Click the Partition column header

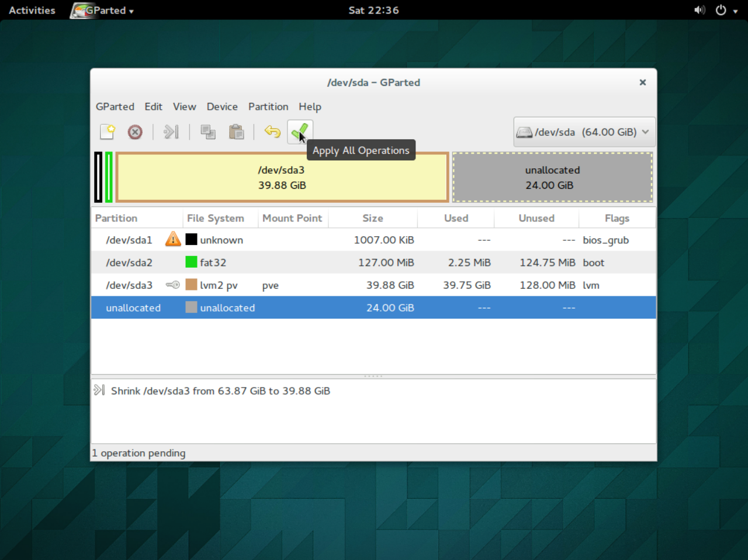pyautogui.click(x=137, y=218)
